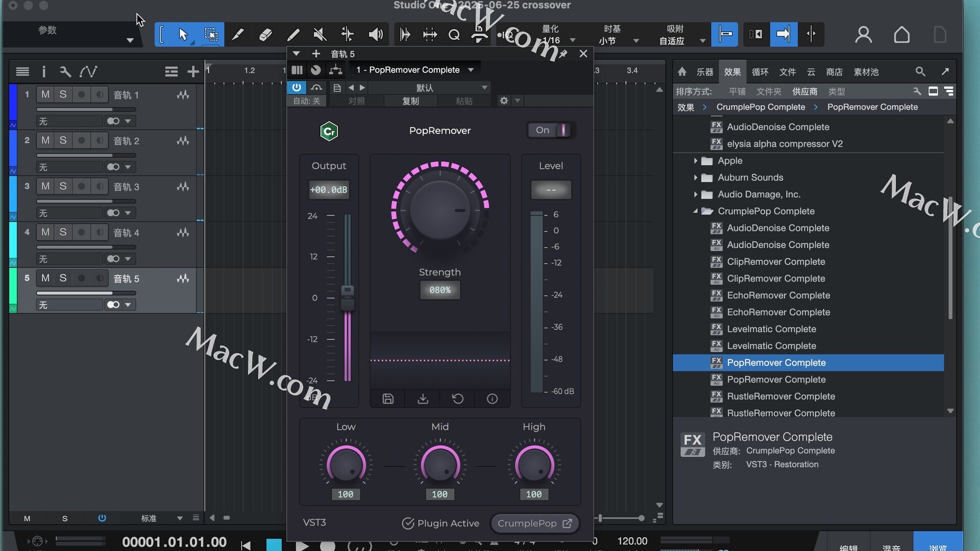Open track inspector 'i' icon

[44, 71]
